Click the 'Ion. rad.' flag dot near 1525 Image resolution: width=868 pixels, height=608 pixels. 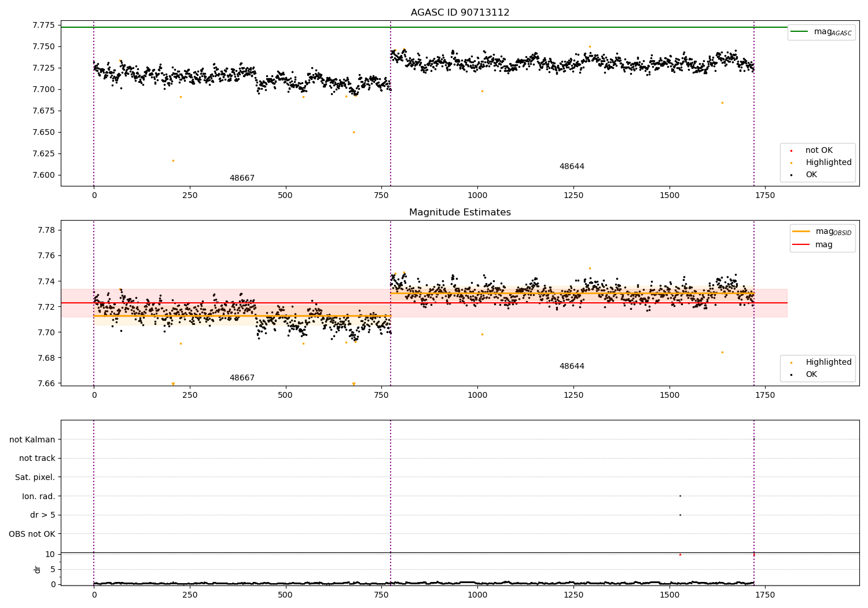coord(680,496)
